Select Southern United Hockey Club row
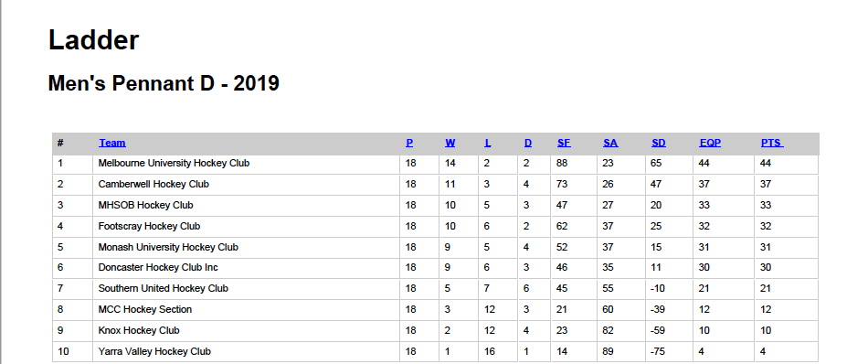This screenshot has height=364, width=868. point(436,289)
